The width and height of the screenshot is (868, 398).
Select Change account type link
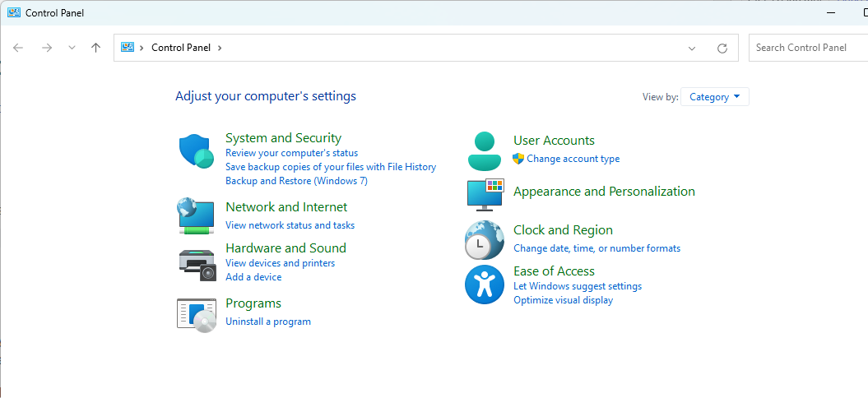pos(573,159)
